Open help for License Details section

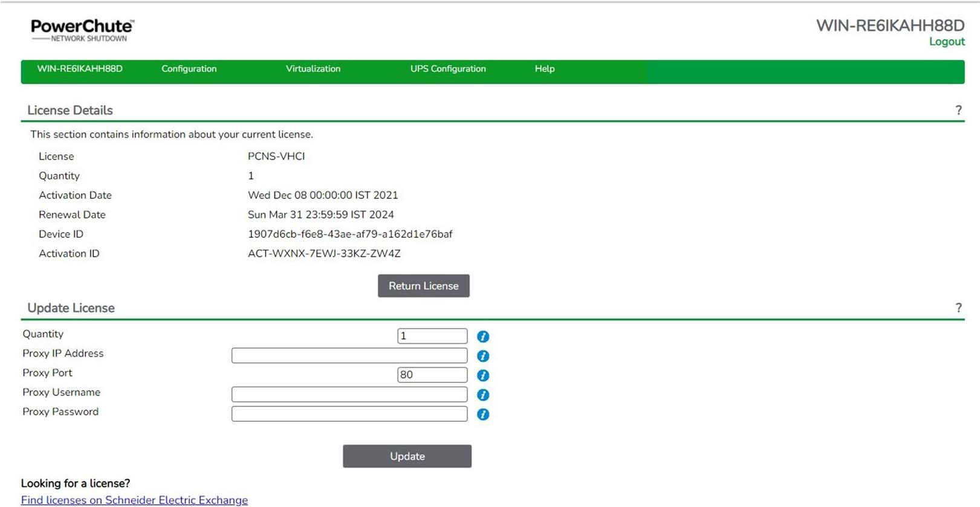[x=958, y=110]
